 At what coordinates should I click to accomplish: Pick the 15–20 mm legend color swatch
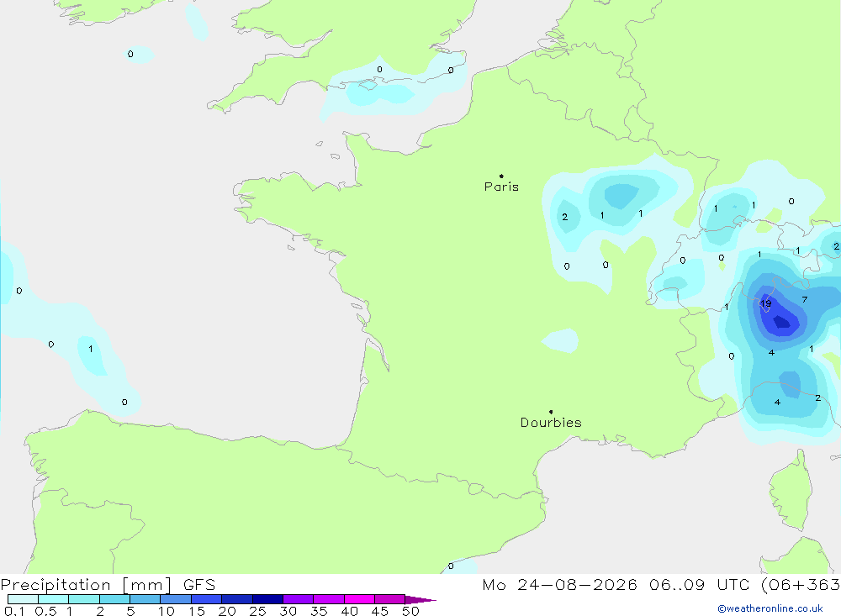pos(207,599)
